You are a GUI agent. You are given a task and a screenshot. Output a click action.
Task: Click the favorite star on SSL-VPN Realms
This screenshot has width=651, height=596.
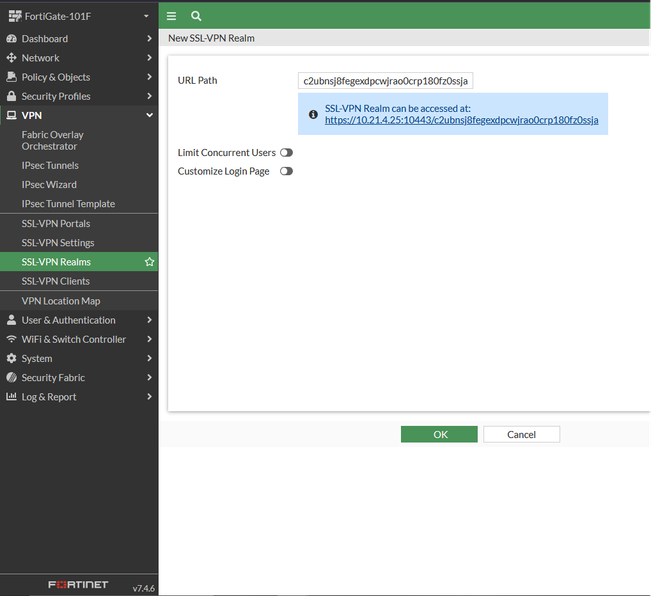[149, 262]
